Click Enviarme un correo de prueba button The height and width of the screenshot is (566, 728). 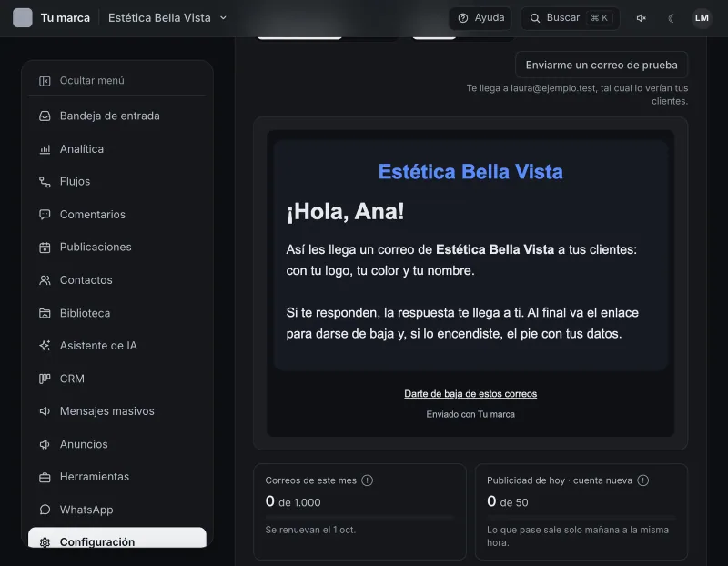coord(602,65)
